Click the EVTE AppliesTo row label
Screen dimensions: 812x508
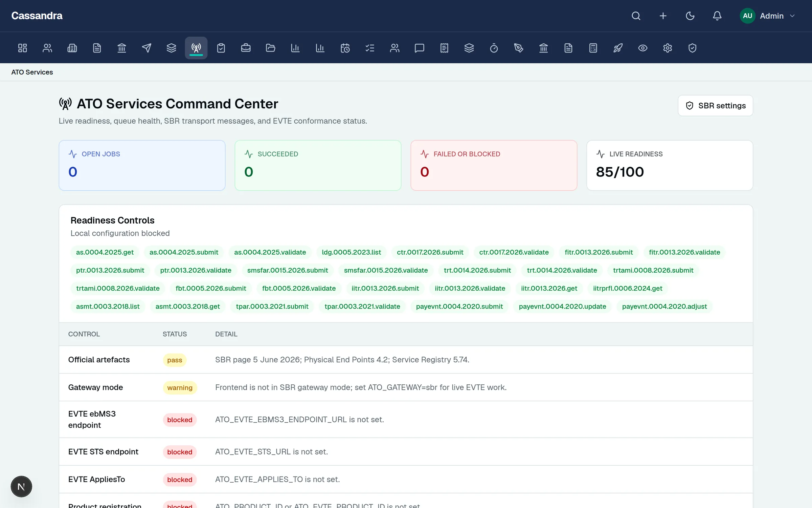(97, 480)
